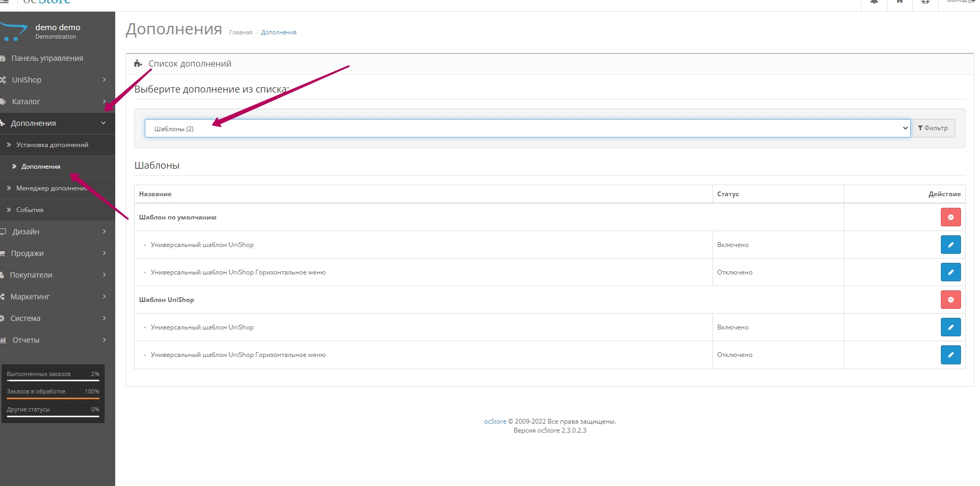Viewport: 980px width, 486px height.
Task: Open Установка дополнений submenu item
Action: (52, 145)
